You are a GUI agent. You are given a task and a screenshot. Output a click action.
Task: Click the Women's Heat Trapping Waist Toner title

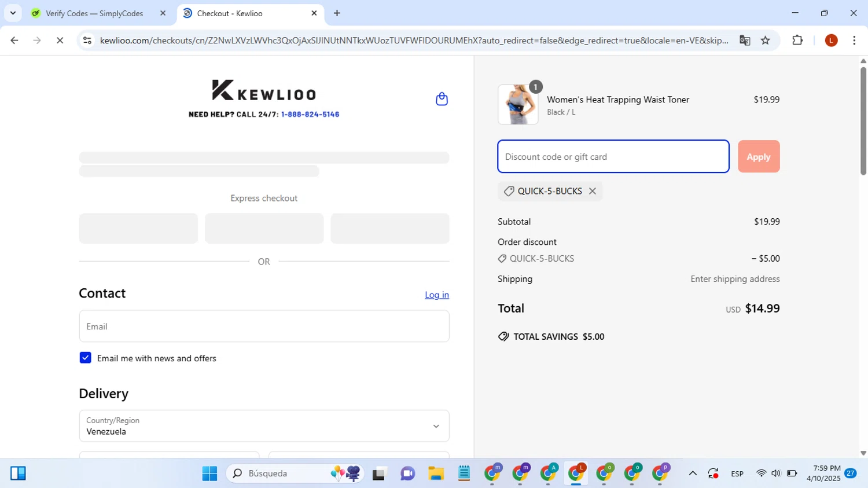(x=618, y=100)
